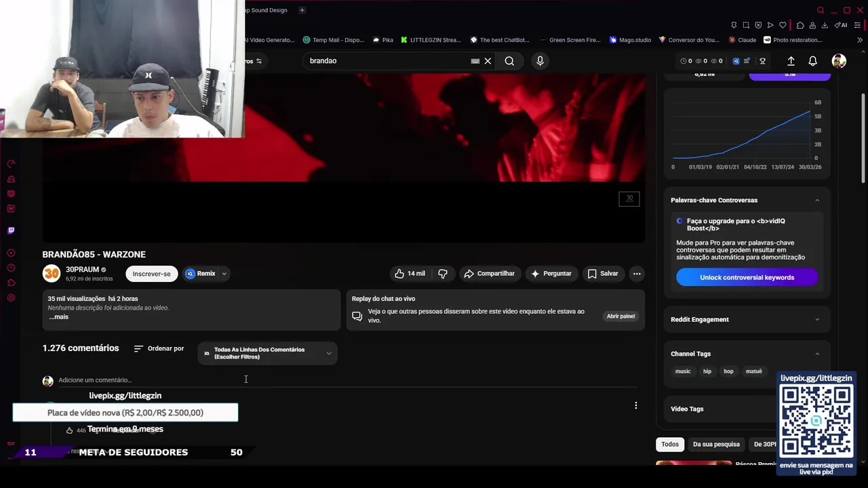Screen dimensions: 868x488
Task: Collapse the Palavras-chave Controversas section
Action: 816,201
